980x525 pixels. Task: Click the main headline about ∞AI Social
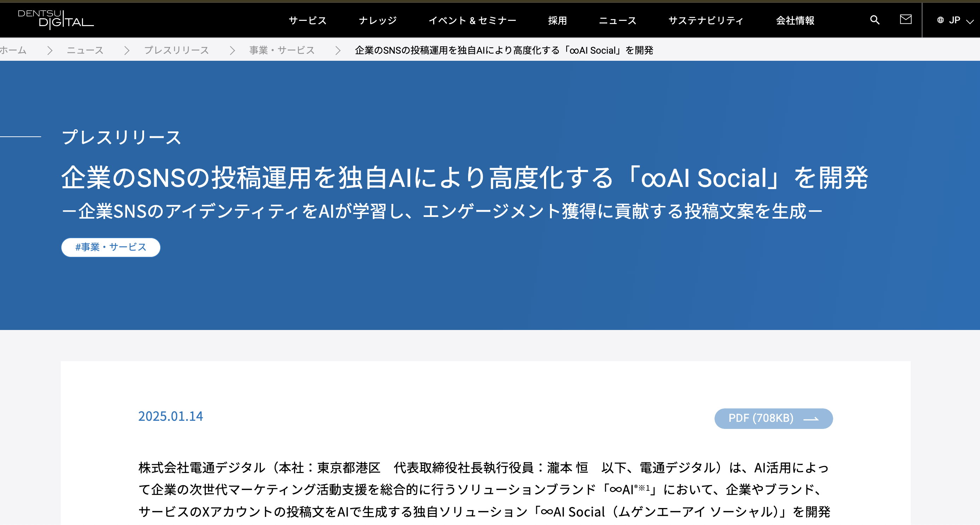[x=465, y=177]
